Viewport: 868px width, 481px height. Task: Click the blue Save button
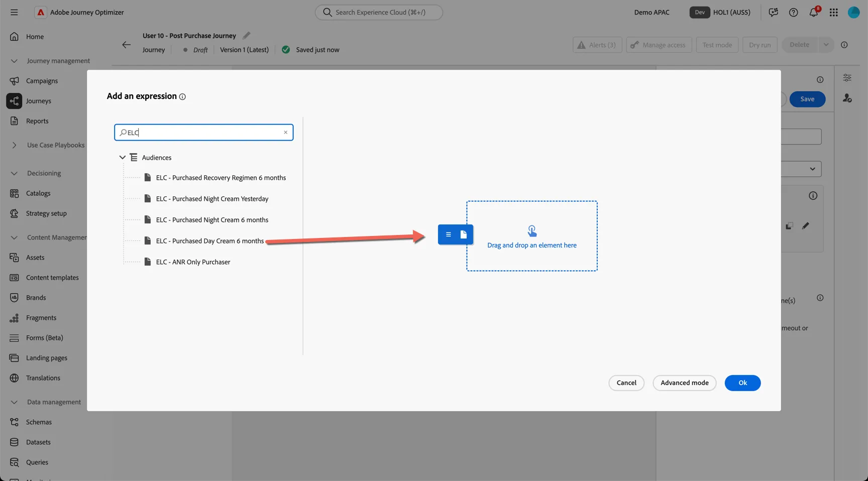807,99
